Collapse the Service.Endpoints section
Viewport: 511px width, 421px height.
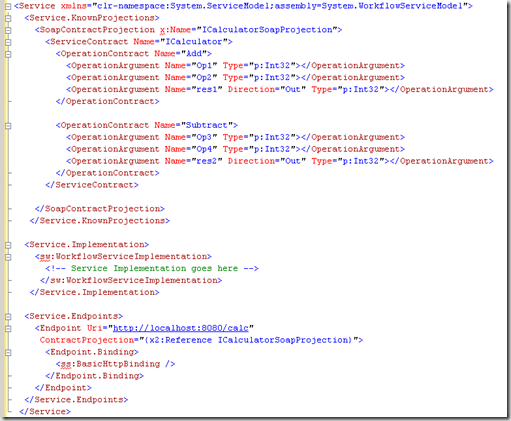coord(8,316)
